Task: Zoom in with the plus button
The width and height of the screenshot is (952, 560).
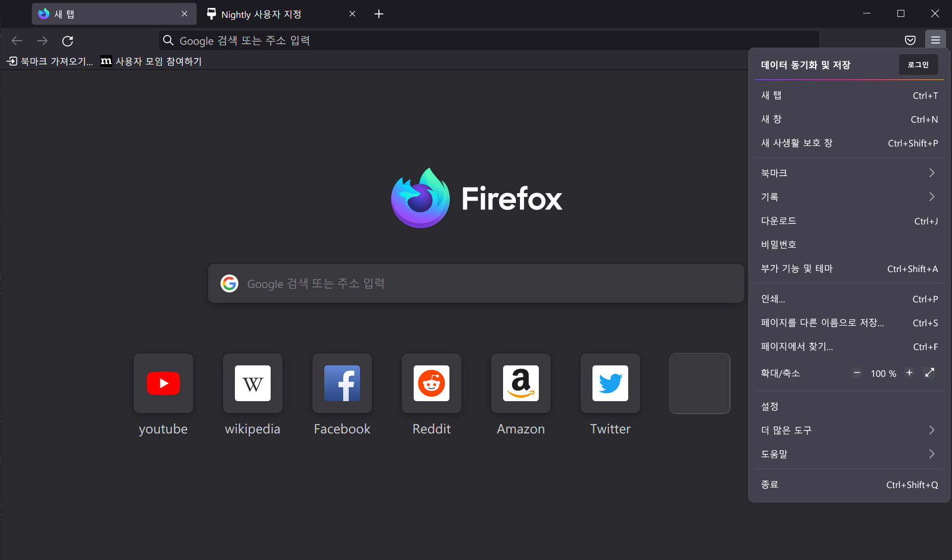Action: coord(909,373)
